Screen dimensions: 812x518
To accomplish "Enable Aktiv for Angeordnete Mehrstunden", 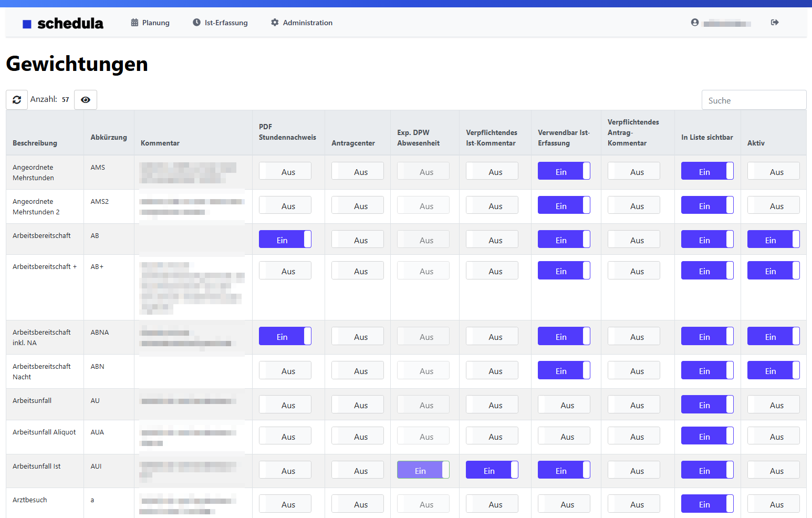I will tap(773, 171).
